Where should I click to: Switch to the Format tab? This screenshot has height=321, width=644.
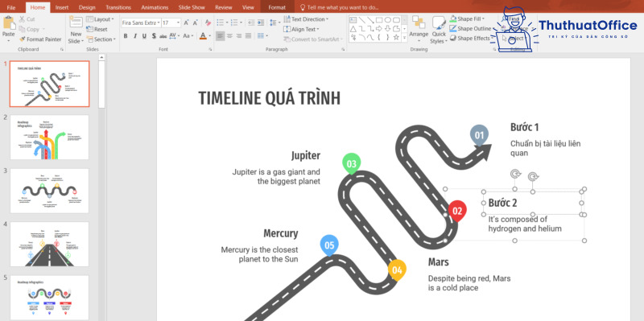(277, 7)
